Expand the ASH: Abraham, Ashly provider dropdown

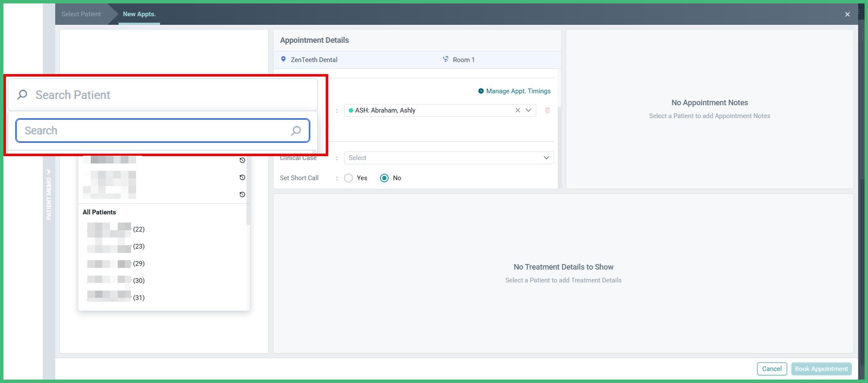(529, 110)
